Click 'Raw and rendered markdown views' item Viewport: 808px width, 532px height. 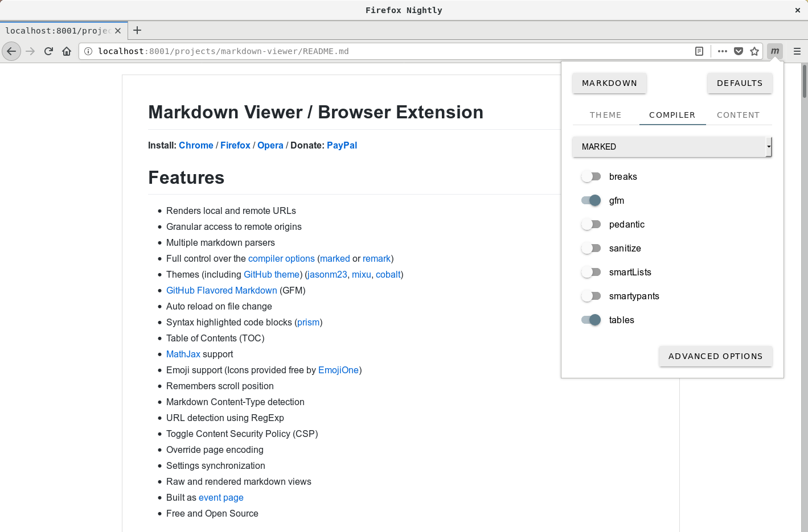click(x=239, y=481)
